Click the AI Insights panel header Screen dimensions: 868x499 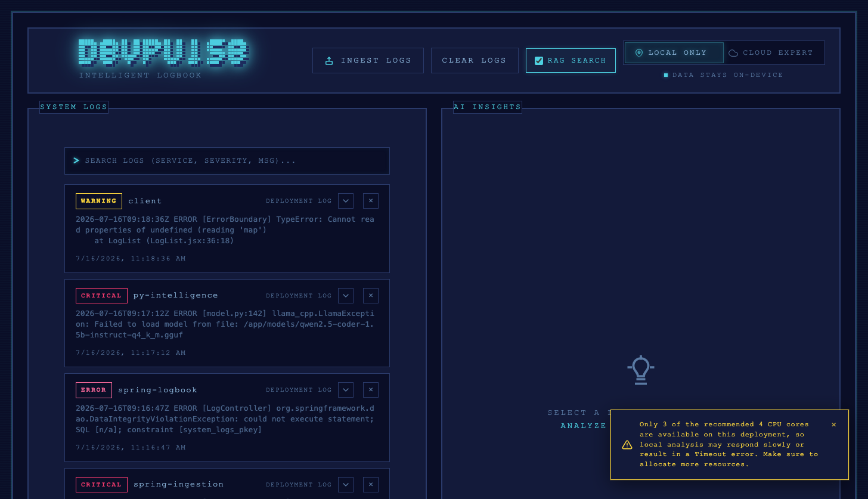click(488, 107)
